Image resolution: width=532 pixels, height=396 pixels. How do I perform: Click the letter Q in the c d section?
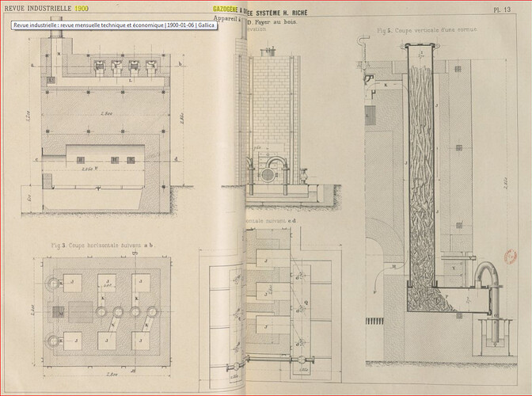306,303
